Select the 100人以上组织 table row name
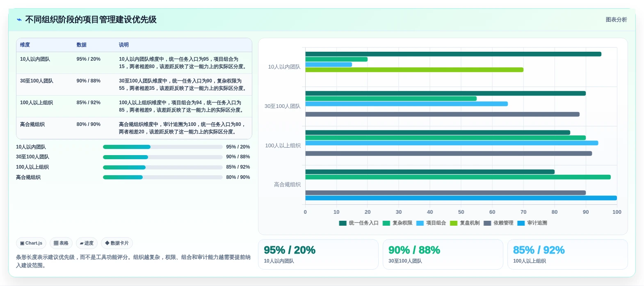Viewport: 644px width, 286px height. 37,103
